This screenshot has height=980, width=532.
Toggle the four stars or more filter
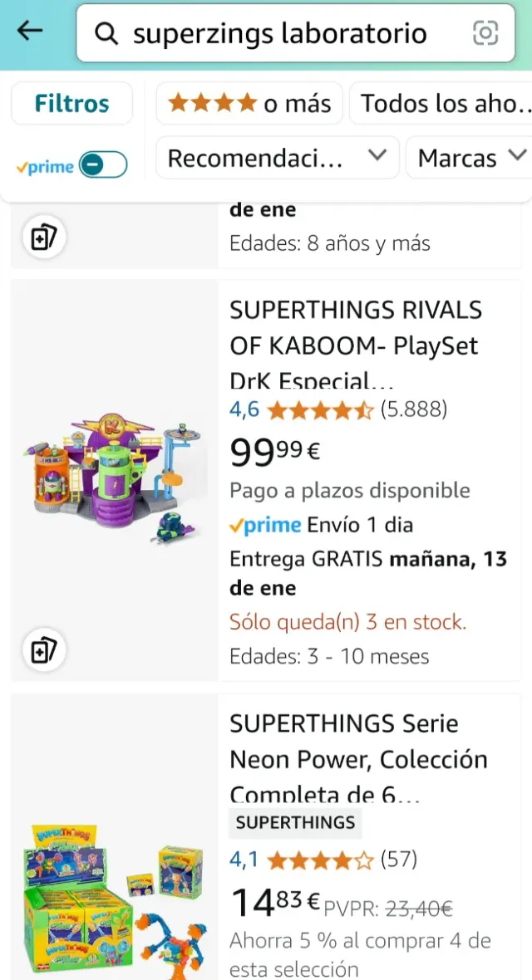249,104
